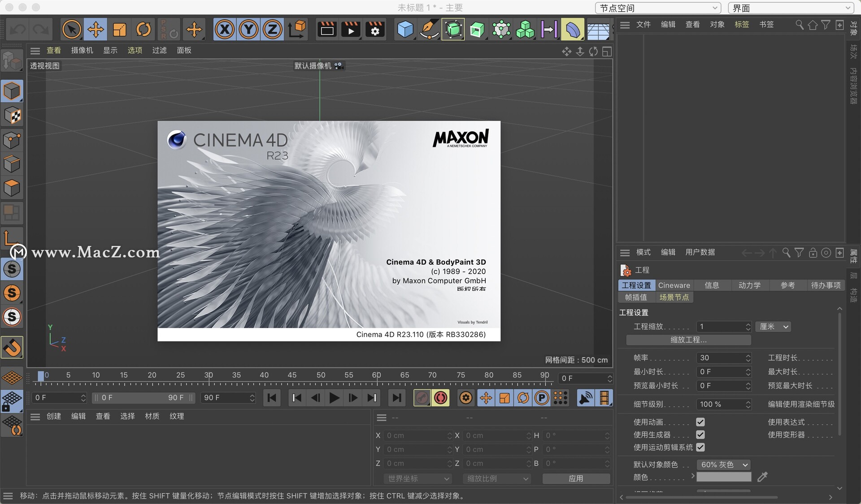Image resolution: width=861 pixels, height=504 pixels.
Task: Pick color with eyedropper icon
Action: pyautogui.click(x=762, y=477)
